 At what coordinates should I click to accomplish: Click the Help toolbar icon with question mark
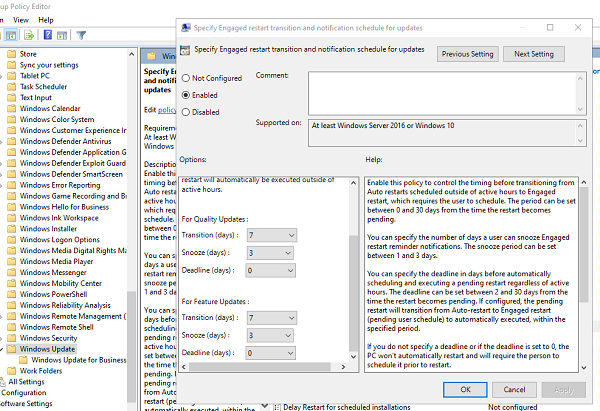pyautogui.click(x=48, y=35)
